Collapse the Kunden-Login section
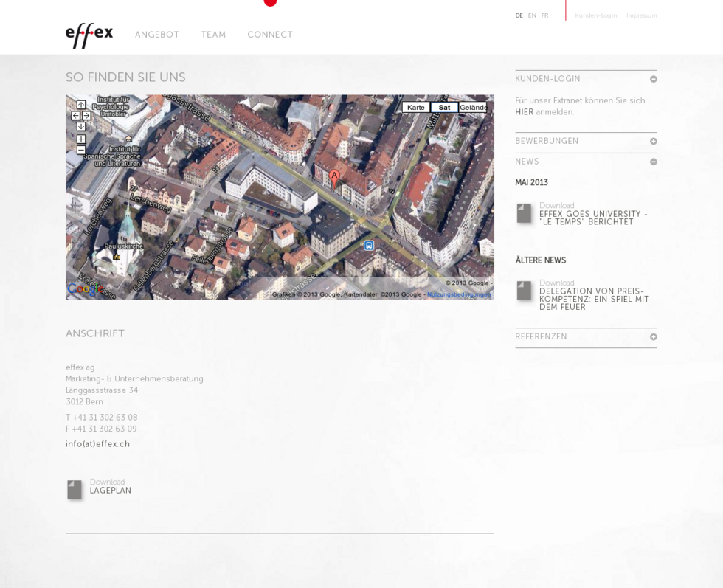This screenshot has width=723, height=588. click(x=654, y=80)
